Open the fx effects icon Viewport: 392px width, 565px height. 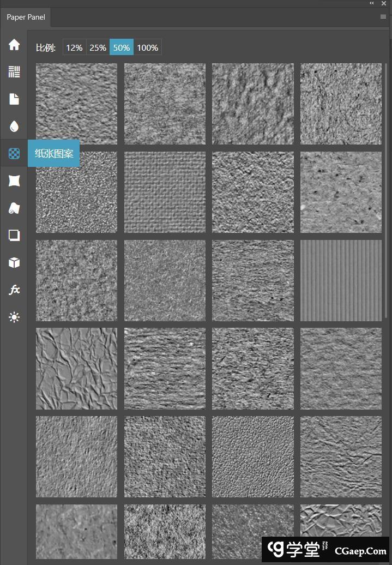14,290
